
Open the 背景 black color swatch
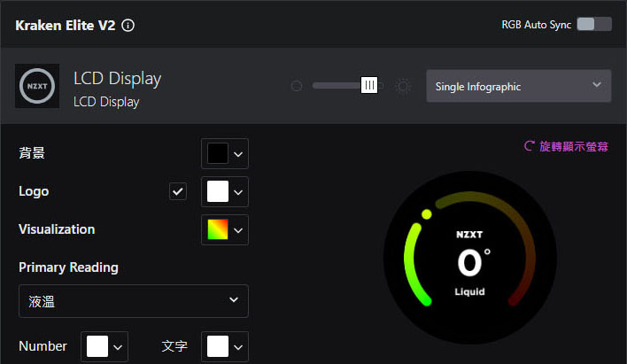point(218,153)
